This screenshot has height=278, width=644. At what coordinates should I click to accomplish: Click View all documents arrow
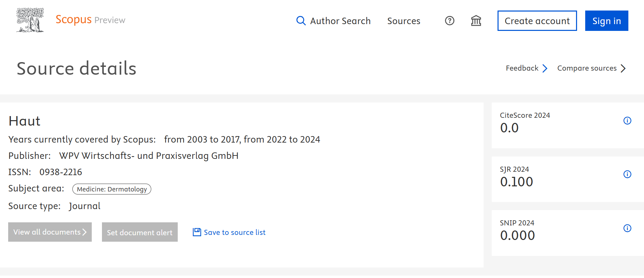[x=85, y=232]
